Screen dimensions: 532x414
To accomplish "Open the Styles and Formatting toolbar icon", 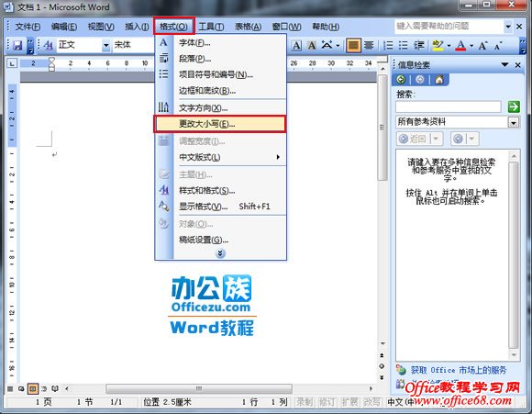I will click(x=49, y=45).
